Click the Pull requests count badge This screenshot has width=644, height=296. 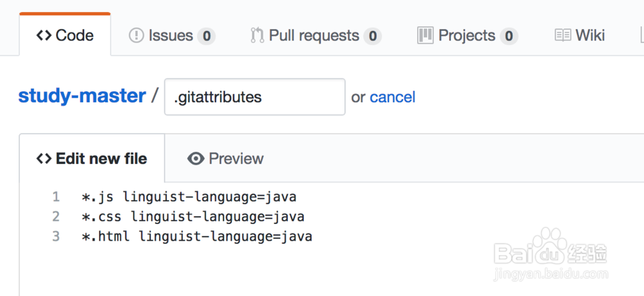pyautogui.click(x=372, y=36)
